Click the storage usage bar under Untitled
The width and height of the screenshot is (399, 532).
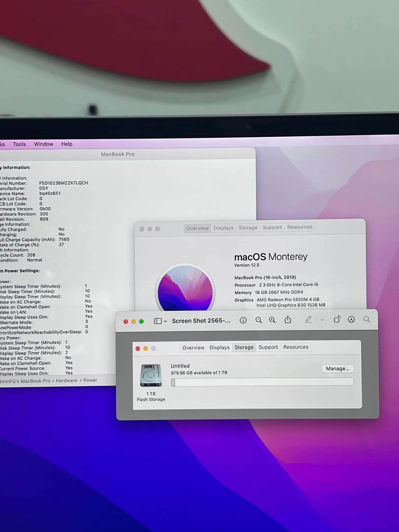pyautogui.click(x=262, y=382)
